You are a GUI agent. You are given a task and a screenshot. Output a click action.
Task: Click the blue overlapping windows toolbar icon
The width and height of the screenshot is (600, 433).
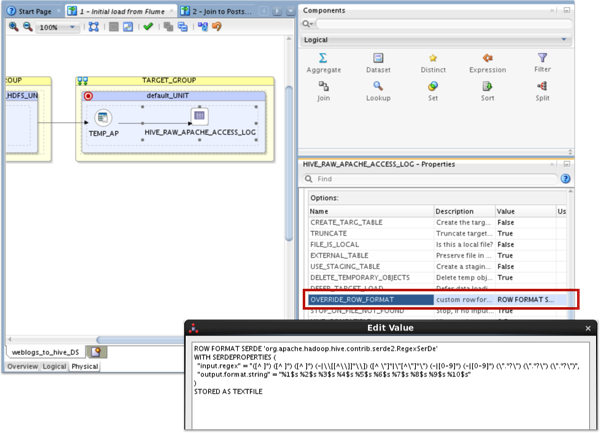point(183,27)
